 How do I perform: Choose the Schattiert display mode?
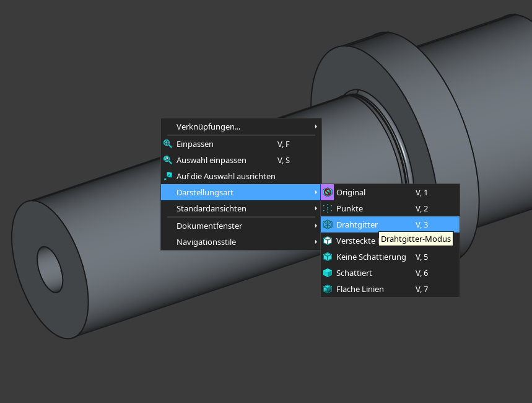(x=354, y=273)
